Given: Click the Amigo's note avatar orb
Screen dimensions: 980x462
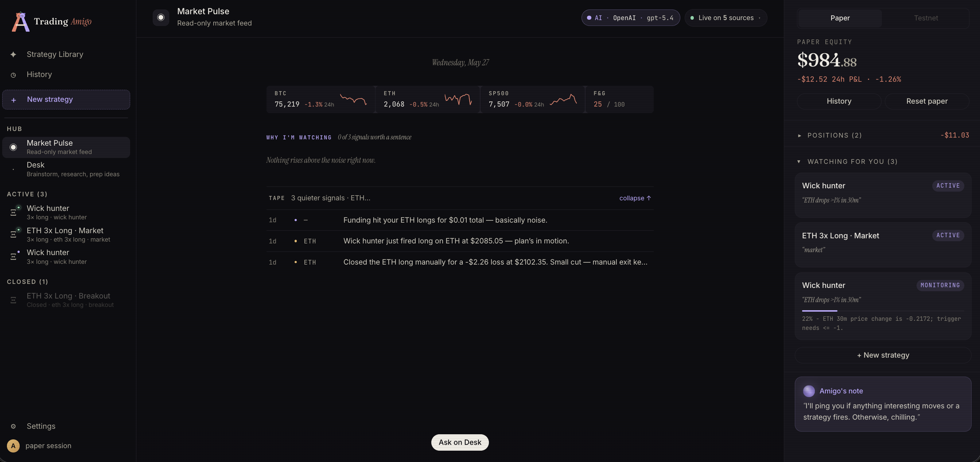Looking at the screenshot, I should pos(809,391).
